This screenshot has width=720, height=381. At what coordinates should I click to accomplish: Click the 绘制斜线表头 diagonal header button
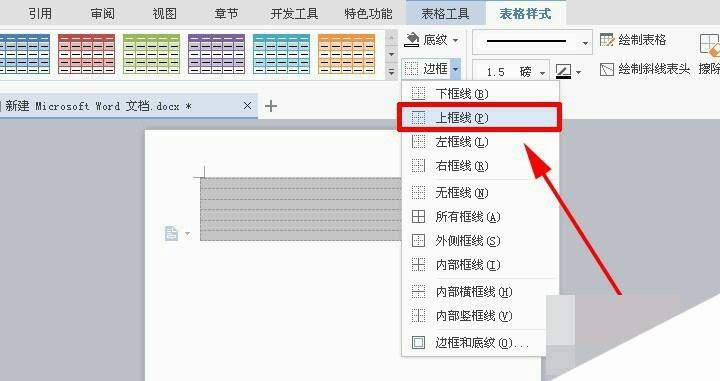[645, 69]
